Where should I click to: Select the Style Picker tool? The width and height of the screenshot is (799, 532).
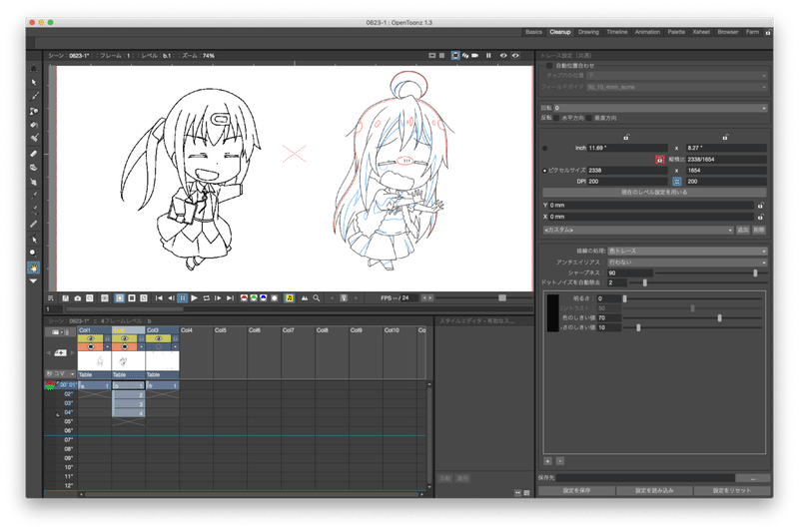pos(34,196)
